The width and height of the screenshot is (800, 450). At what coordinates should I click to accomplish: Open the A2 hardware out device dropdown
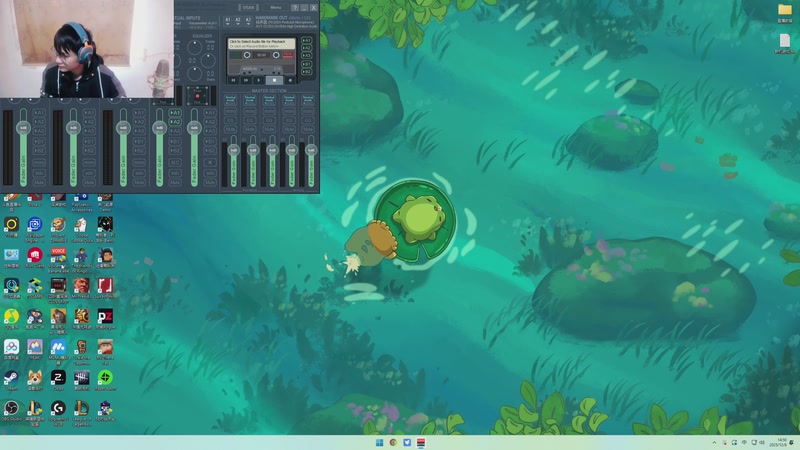[x=238, y=21]
